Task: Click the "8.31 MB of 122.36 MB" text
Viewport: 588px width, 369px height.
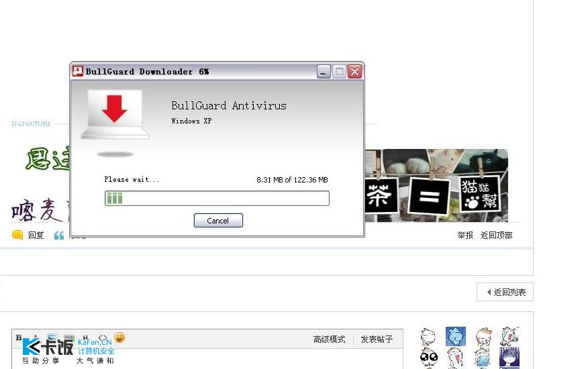Action: [x=292, y=180]
